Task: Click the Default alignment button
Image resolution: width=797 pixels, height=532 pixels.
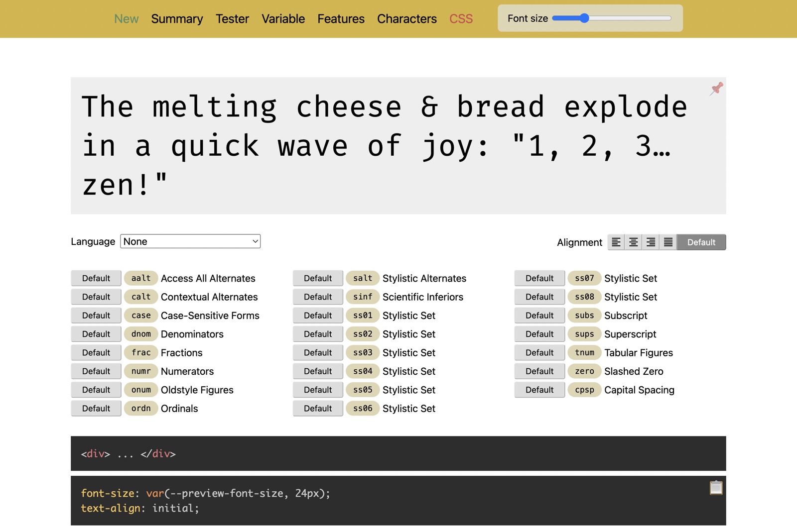Action: tap(701, 242)
